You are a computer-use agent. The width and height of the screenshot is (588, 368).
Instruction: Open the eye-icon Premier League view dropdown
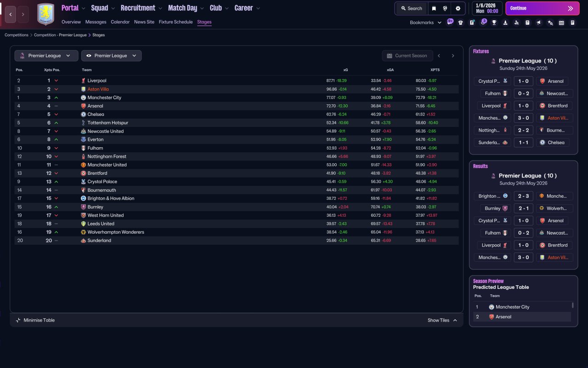click(x=111, y=56)
